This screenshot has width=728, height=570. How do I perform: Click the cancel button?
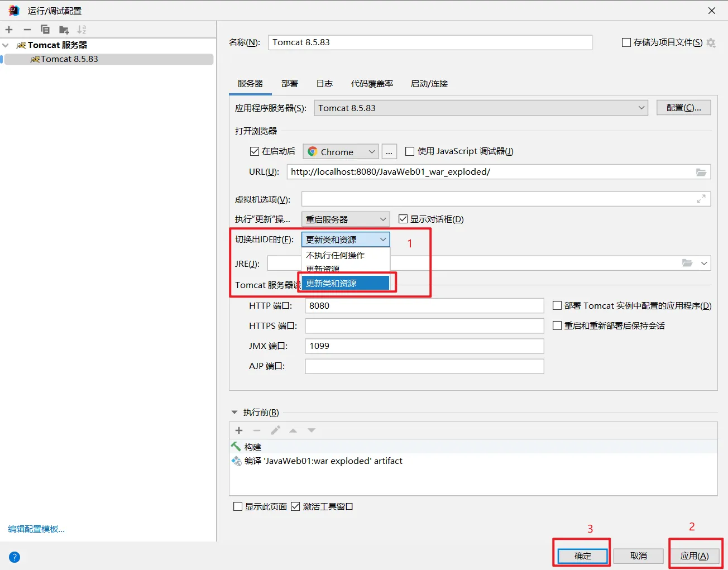(638, 556)
